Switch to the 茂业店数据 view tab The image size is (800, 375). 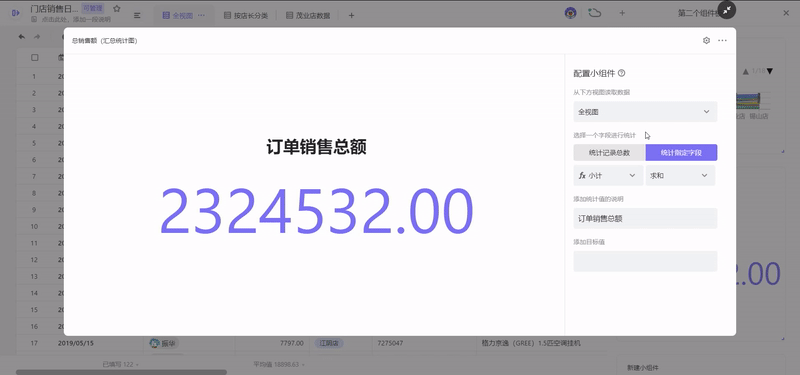click(308, 15)
